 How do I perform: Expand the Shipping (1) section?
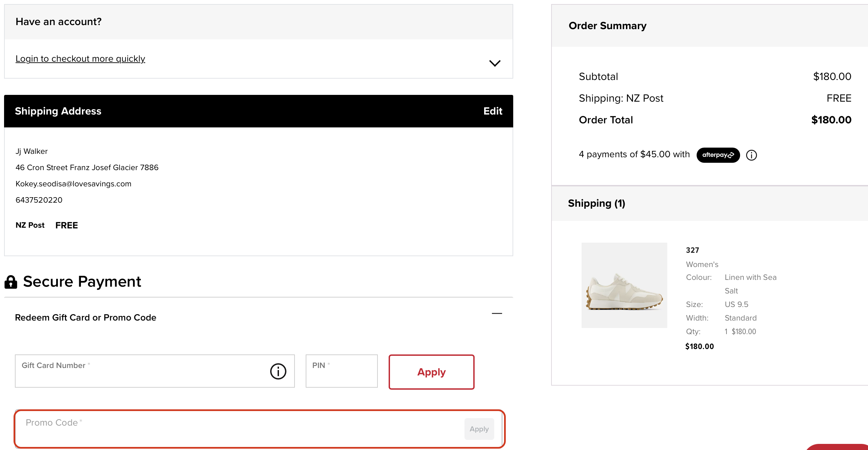[x=596, y=203]
